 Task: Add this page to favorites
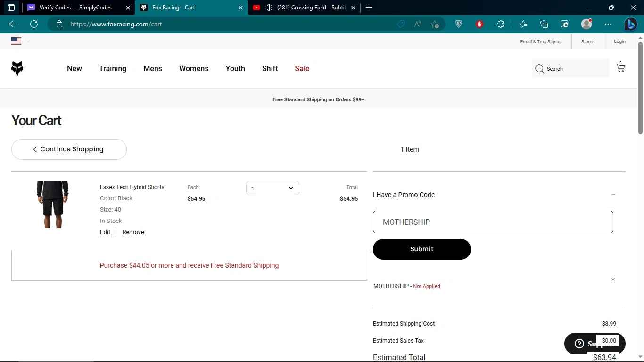pyautogui.click(x=435, y=24)
